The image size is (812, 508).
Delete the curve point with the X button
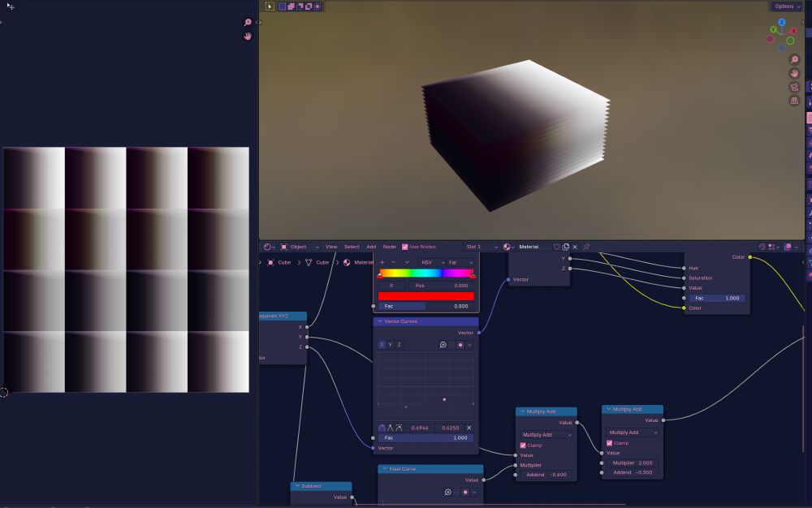pyautogui.click(x=469, y=428)
